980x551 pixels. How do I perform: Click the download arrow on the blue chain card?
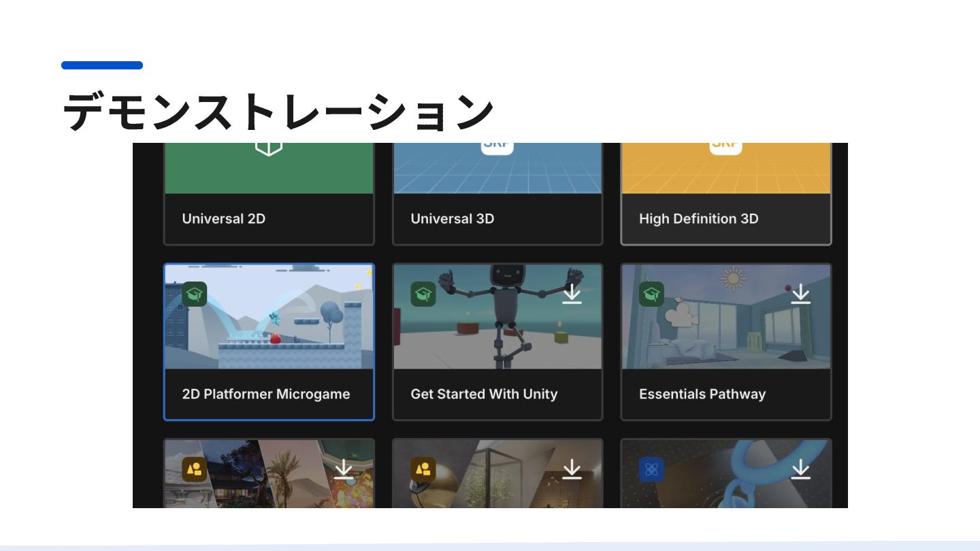[801, 469]
